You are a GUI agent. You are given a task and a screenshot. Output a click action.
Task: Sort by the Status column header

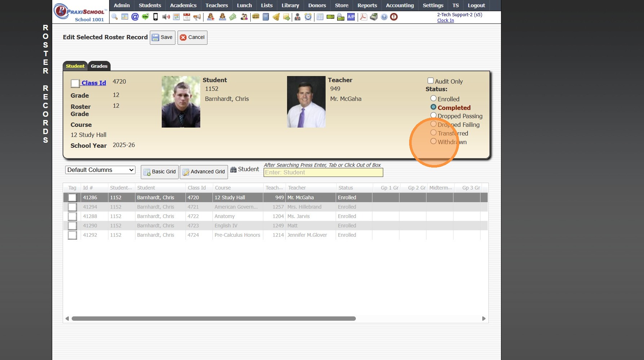point(354,188)
